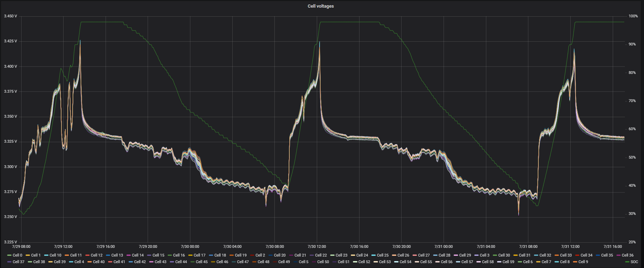The image size is (644, 268).
Task: Click the 7/30 12:00 voltage peak
Action: [320, 42]
